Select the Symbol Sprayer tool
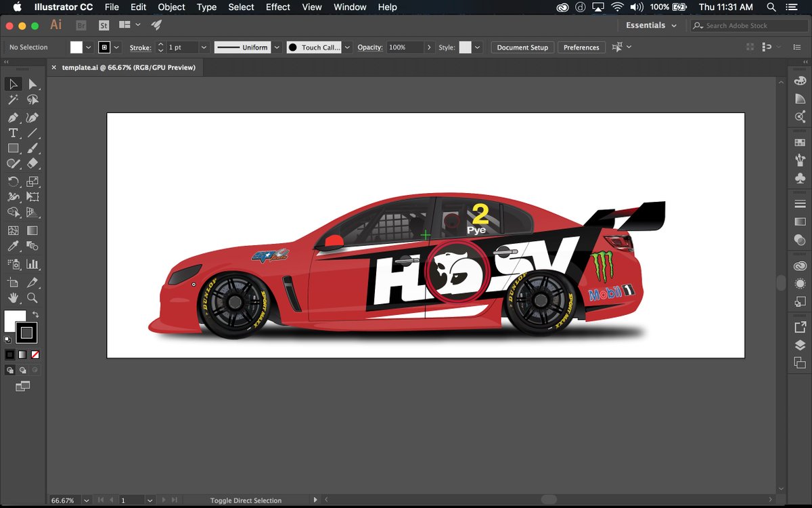This screenshot has height=508, width=812. tap(13, 264)
